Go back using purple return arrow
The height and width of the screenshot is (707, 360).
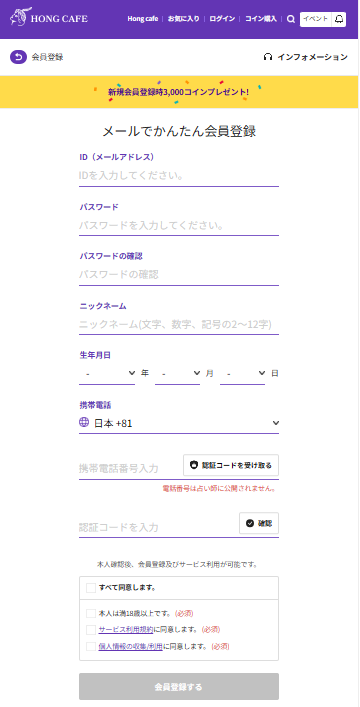[18, 57]
